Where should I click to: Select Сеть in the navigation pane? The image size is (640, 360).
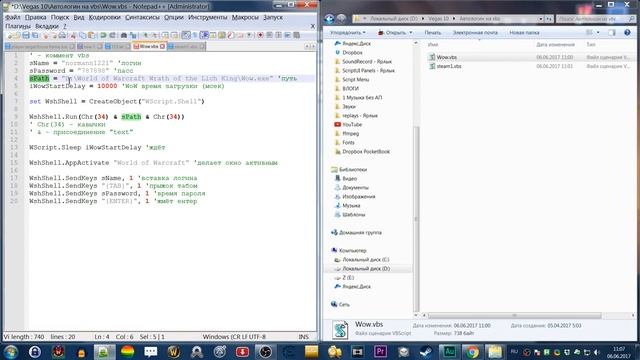(344, 304)
